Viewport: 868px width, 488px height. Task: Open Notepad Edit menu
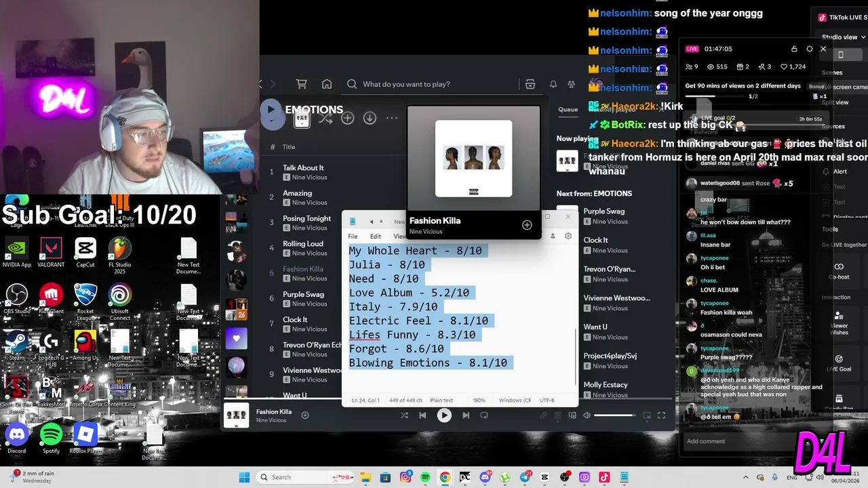coord(375,236)
